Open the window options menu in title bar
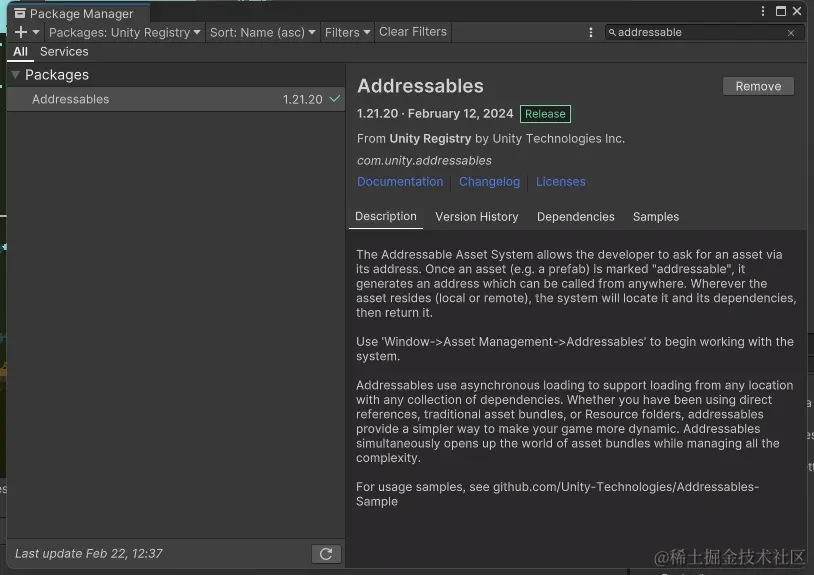814x575 pixels. (x=763, y=11)
